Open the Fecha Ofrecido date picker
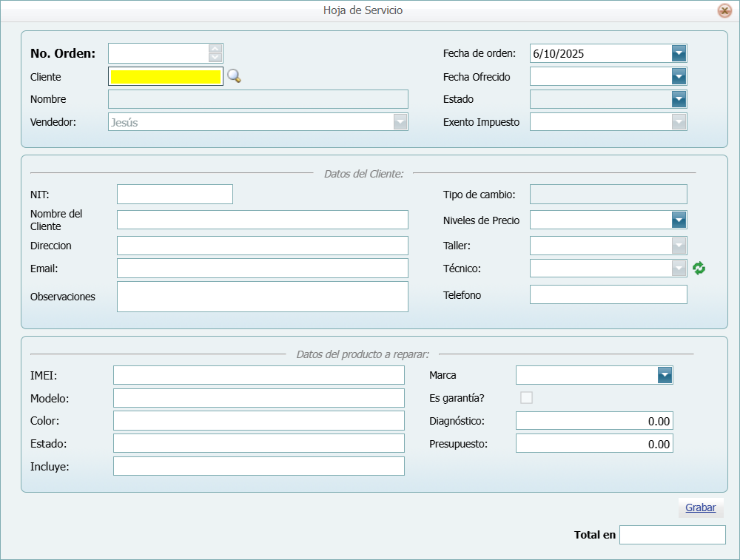This screenshot has width=740, height=560. coord(679,76)
